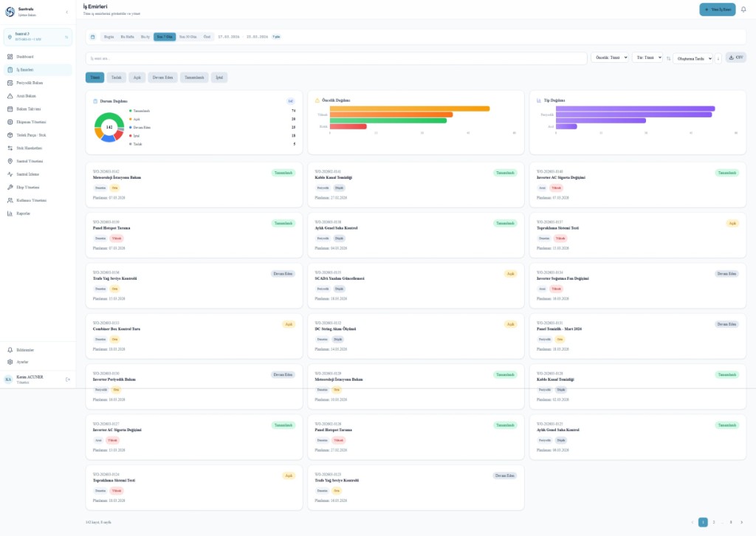
Task: Open the Inverter Periyodik Bakım work order card
Action: pos(194,387)
